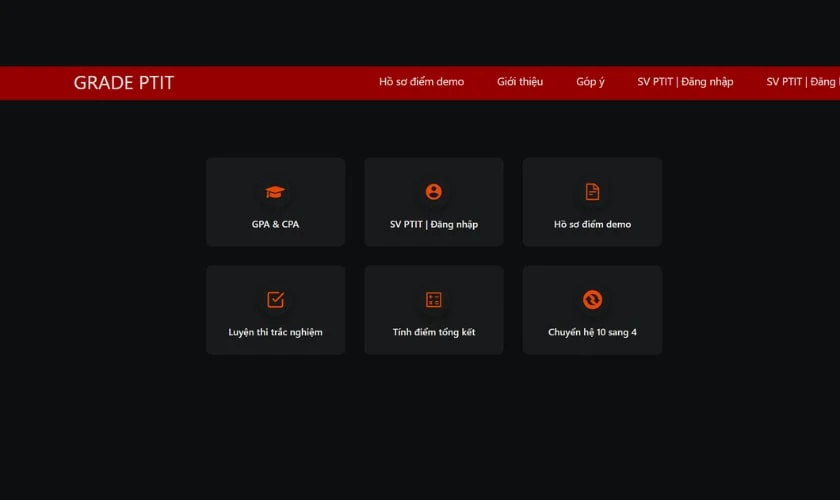Select the fully visible SV PTIT | Đăng nhập navigation item
Viewport: 840px width, 500px height.
(685, 81)
